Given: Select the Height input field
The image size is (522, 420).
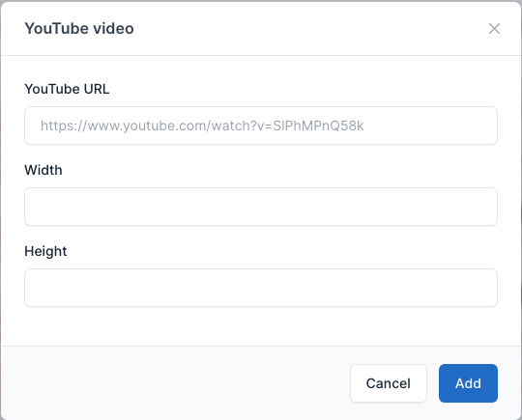Looking at the screenshot, I should point(261,288).
